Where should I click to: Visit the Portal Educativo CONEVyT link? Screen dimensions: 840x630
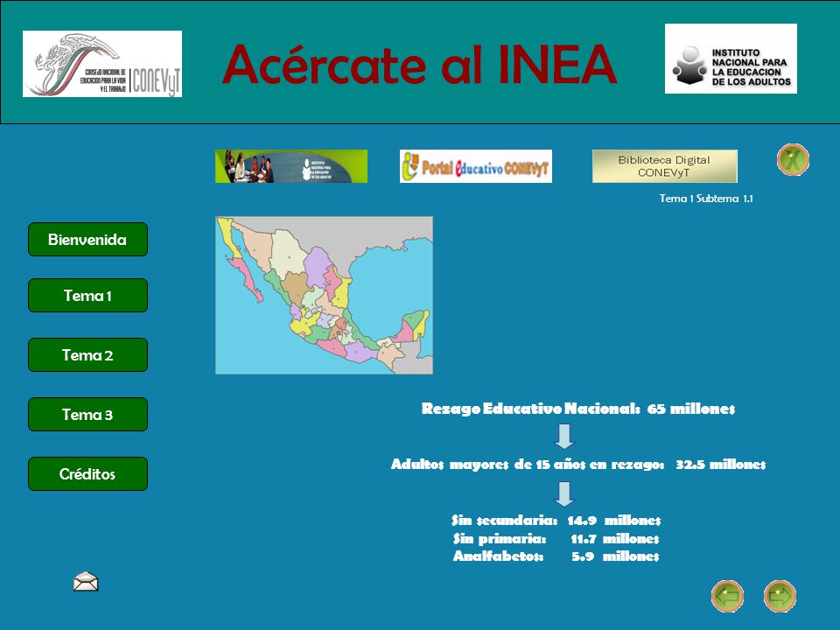pyautogui.click(x=476, y=166)
